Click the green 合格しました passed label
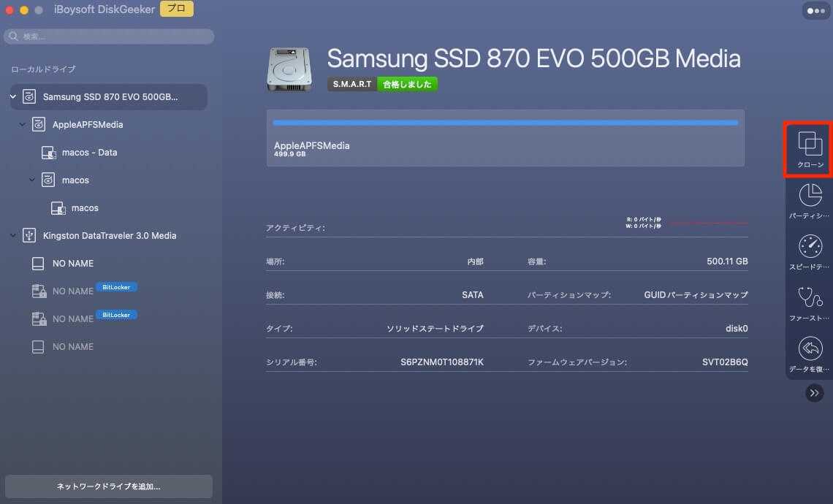 pyautogui.click(x=408, y=84)
